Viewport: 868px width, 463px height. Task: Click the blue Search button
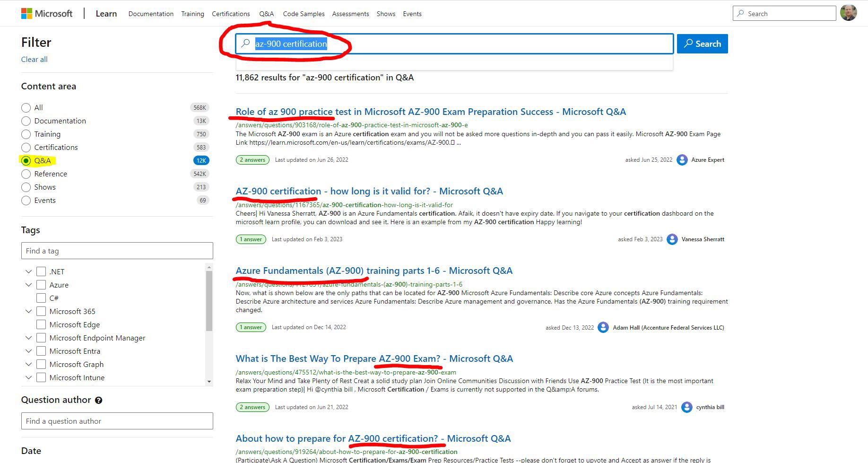tap(702, 44)
